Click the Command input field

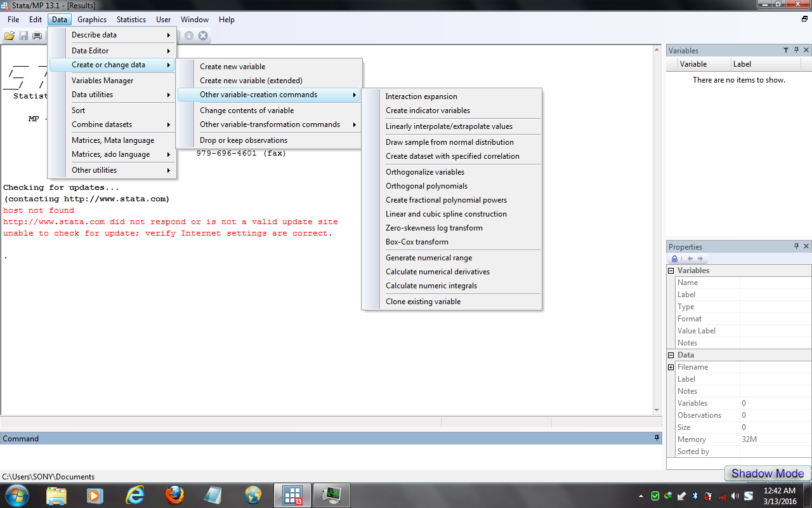click(331, 458)
